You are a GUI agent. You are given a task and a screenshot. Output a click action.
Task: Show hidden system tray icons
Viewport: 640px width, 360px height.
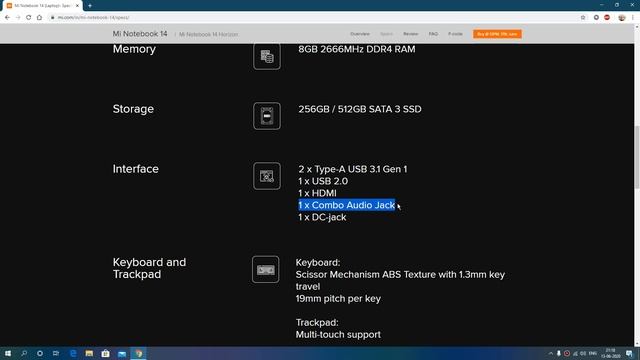[550, 353]
